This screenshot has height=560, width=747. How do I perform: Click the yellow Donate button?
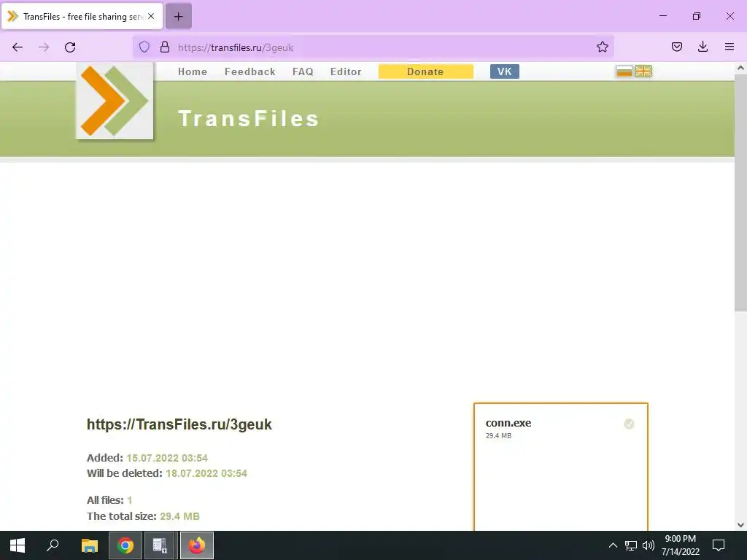(x=426, y=72)
